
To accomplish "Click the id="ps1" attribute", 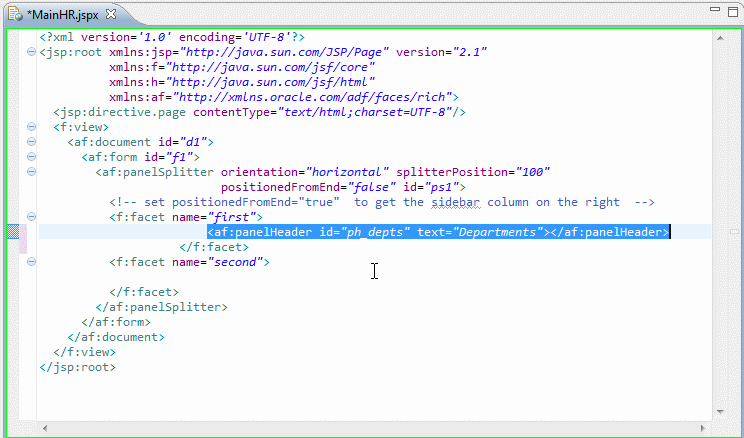I will pos(431,187).
